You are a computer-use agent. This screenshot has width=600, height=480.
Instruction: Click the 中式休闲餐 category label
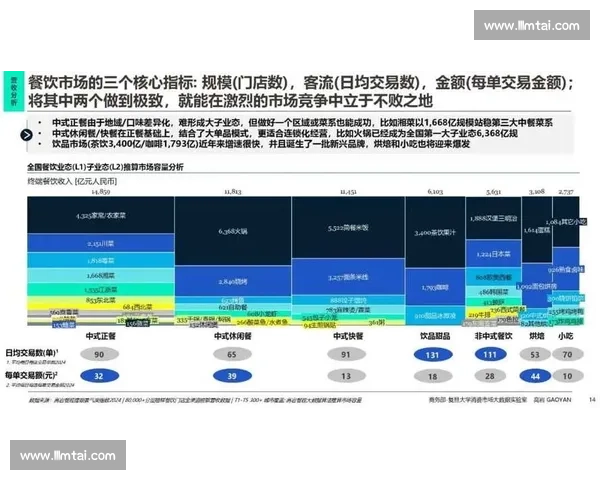231,336
